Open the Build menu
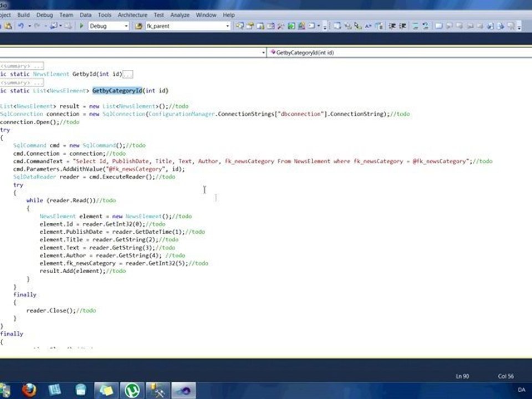 (23, 15)
